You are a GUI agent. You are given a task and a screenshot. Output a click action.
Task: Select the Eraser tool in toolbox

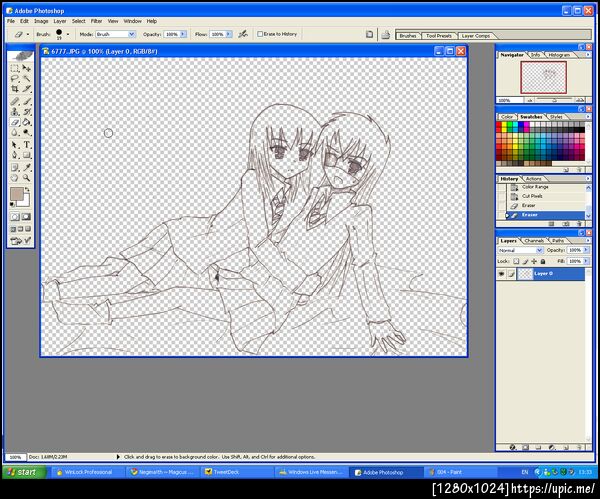15,122
